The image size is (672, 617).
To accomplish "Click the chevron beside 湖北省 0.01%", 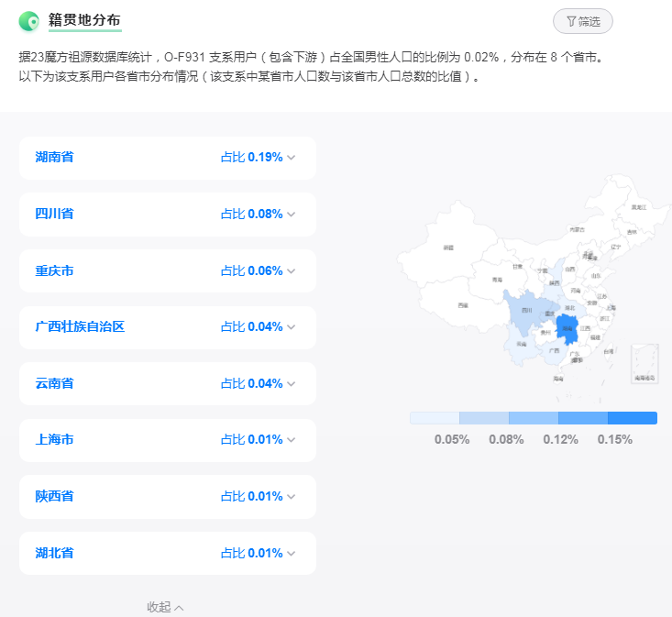I will pyautogui.click(x=292, y=554).
